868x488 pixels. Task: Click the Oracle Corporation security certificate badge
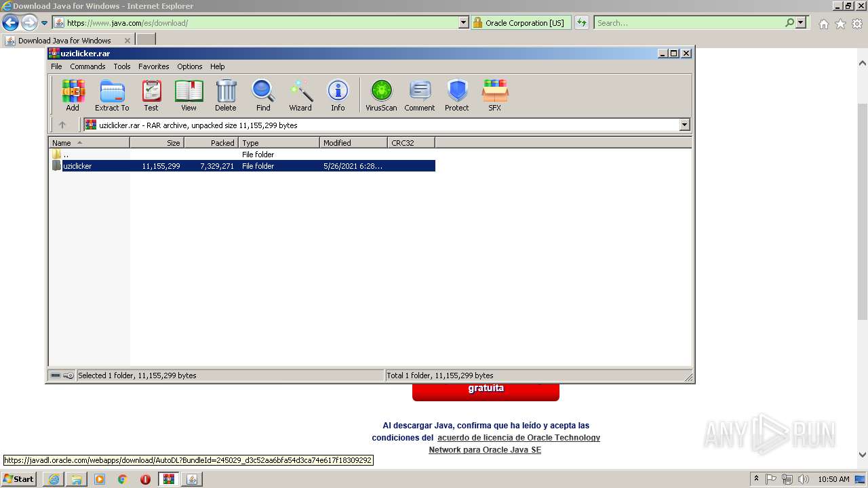coord(521,23)
